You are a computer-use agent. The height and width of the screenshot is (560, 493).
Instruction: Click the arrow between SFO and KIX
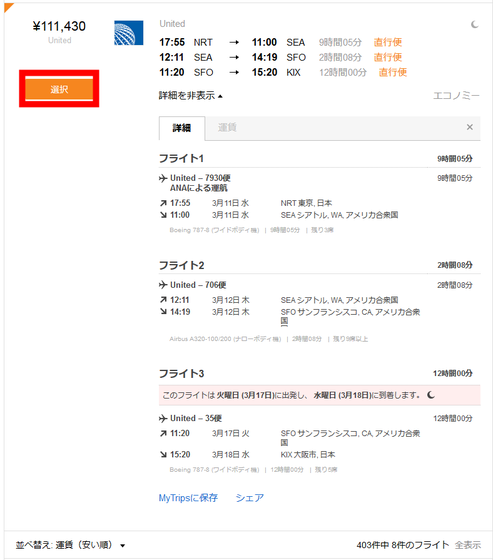234,72
